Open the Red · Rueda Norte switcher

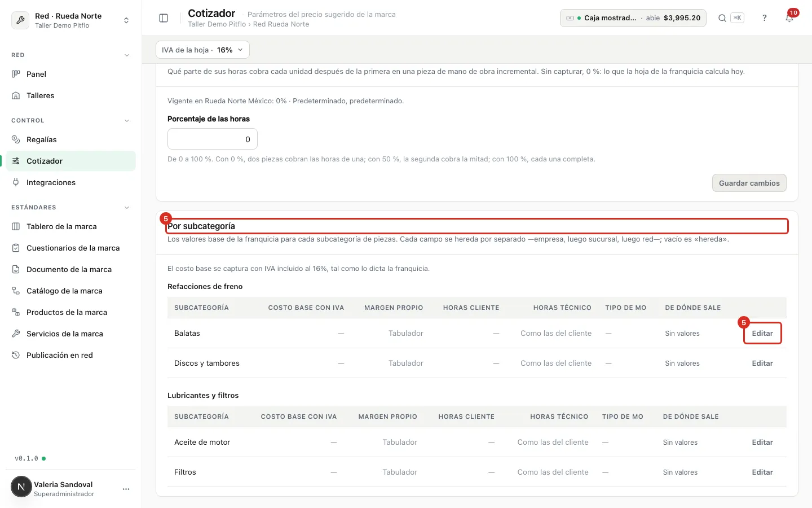click(70, 20)
